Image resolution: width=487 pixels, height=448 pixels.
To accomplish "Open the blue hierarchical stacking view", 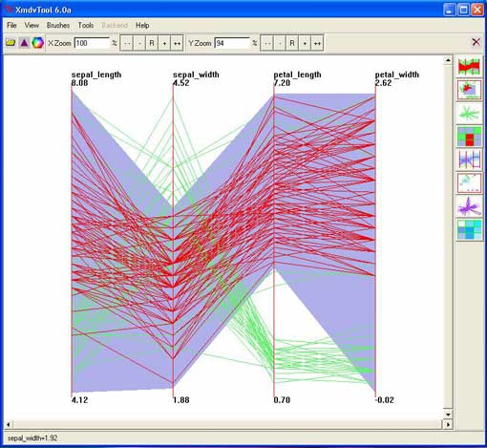I will [469, 229].
